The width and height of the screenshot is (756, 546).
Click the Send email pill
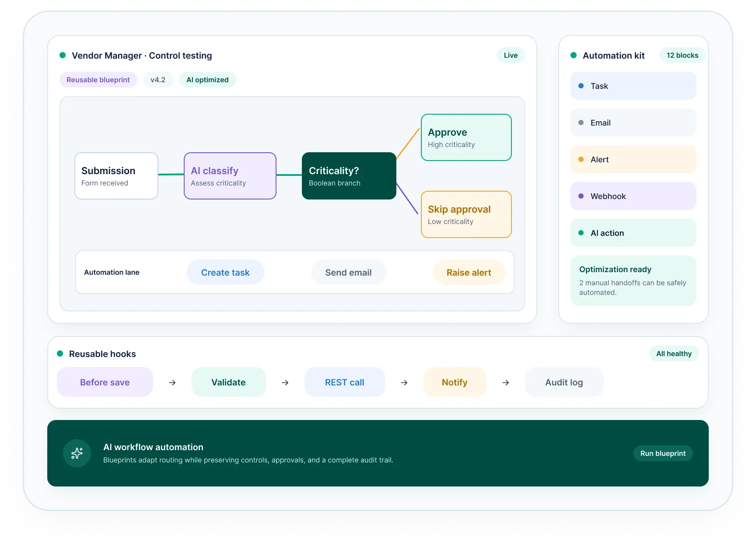point(348,272)
